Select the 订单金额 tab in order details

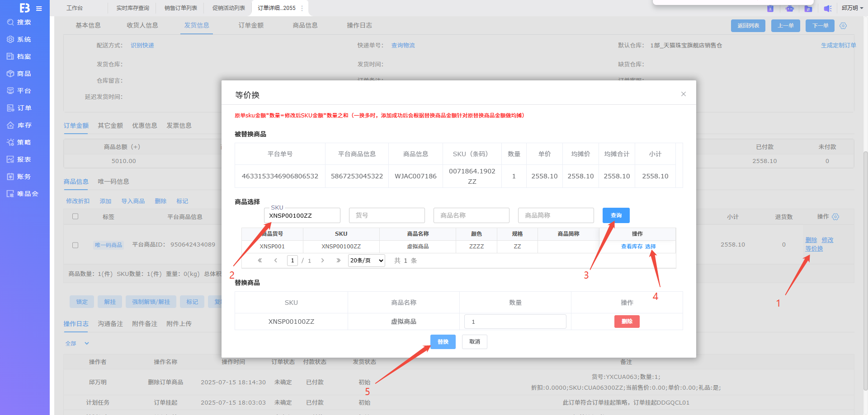pyautogui.click(x=251, y=25)
